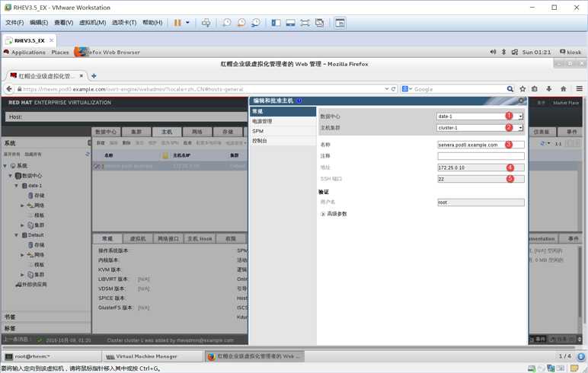
Task: Switch to VMware Unity mode icon
Action: point(319,23)
